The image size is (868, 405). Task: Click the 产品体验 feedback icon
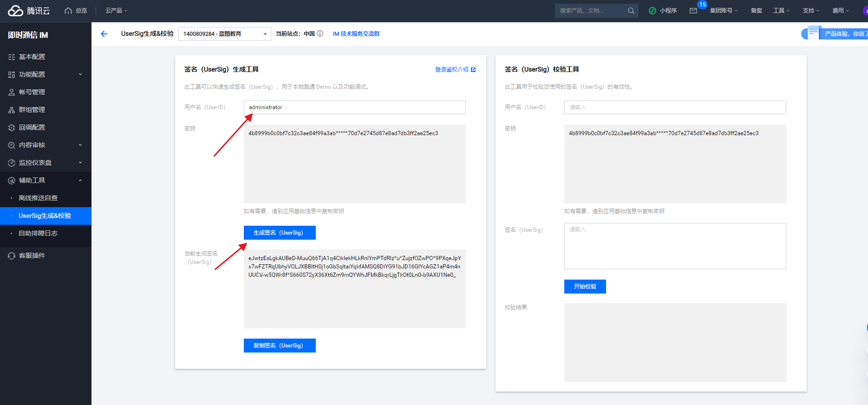813,33
